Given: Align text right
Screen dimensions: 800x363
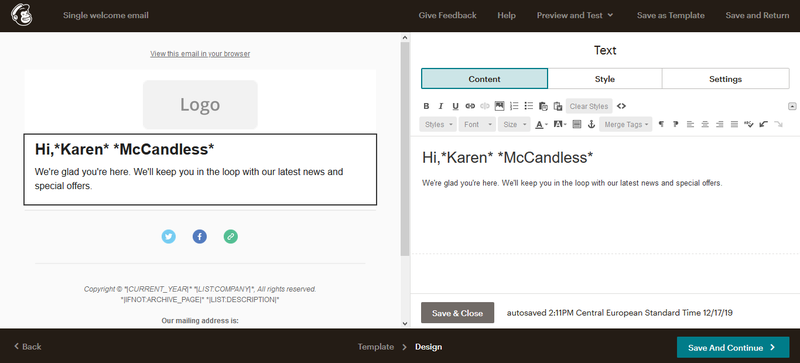Looking at the screenshot, I should coord(719,125).
